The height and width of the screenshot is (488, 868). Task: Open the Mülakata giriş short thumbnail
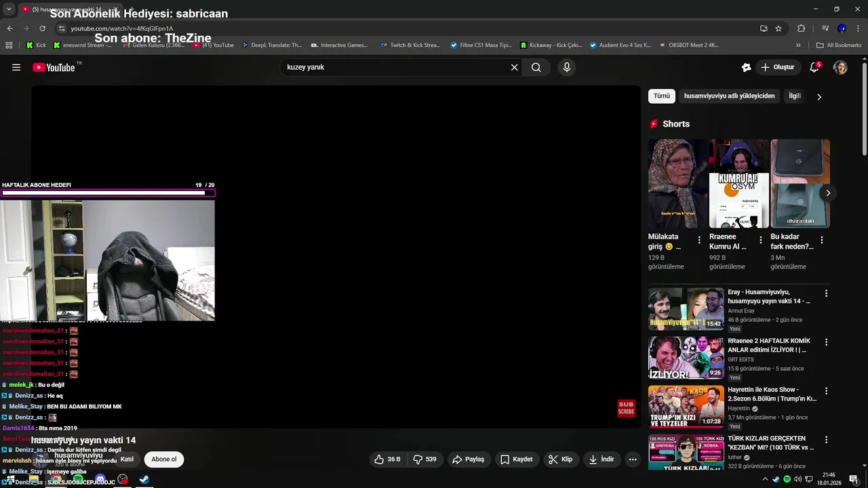point(677,184)
